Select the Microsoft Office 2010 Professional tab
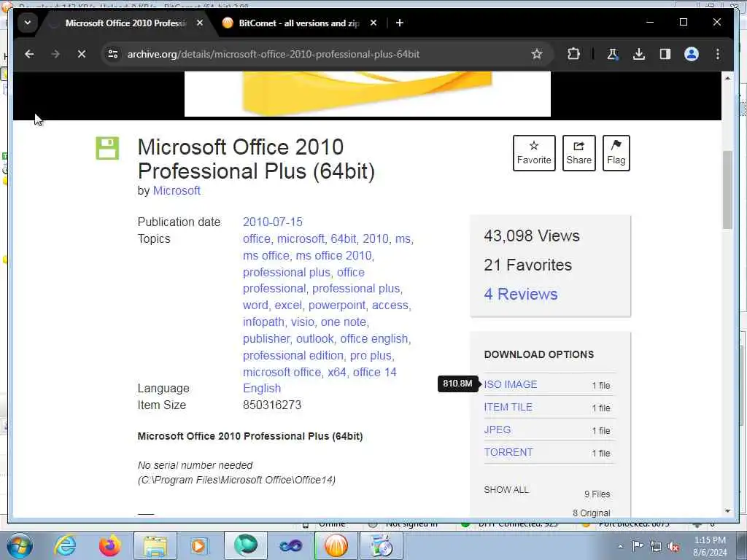The height and width of the screenshot is (560, 747). point(125,23)
